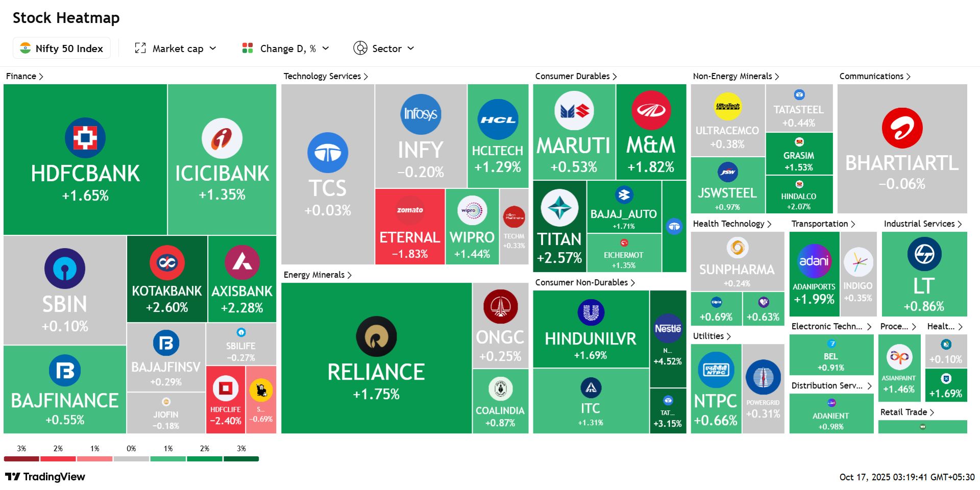Click the Asian Paints logo

click(x=899, y=357)
